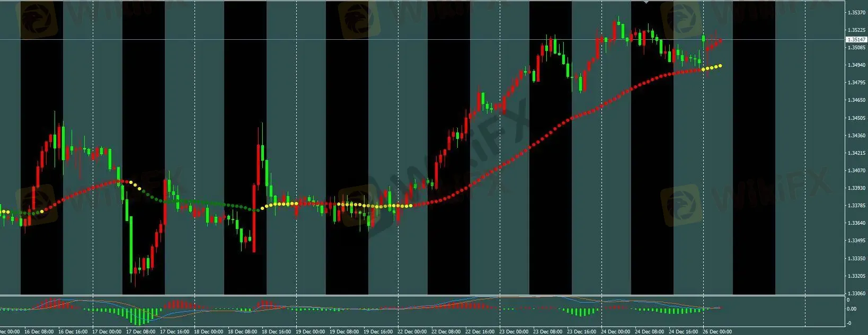Click the 18 Dec 08:00 time label

point(242,332)
